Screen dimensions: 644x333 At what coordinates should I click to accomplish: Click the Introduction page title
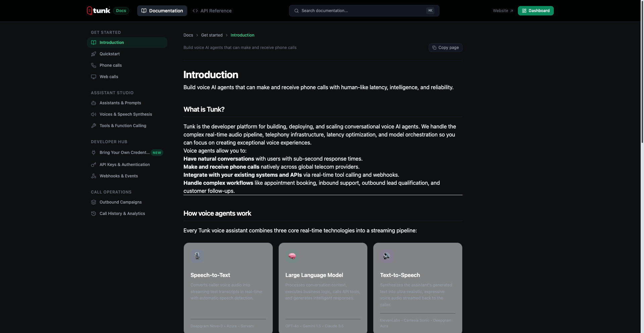point(211,75)
